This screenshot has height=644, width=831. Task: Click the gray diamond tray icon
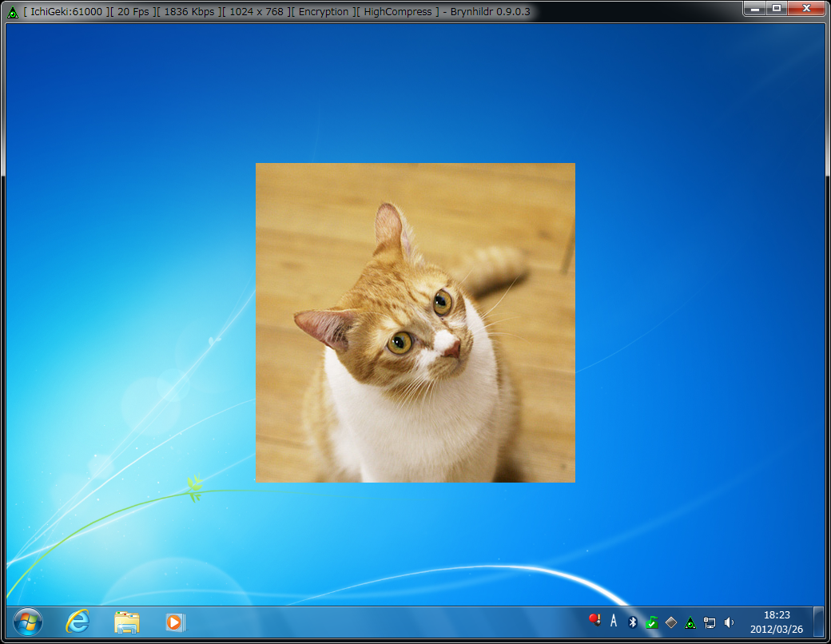[670, 622]
